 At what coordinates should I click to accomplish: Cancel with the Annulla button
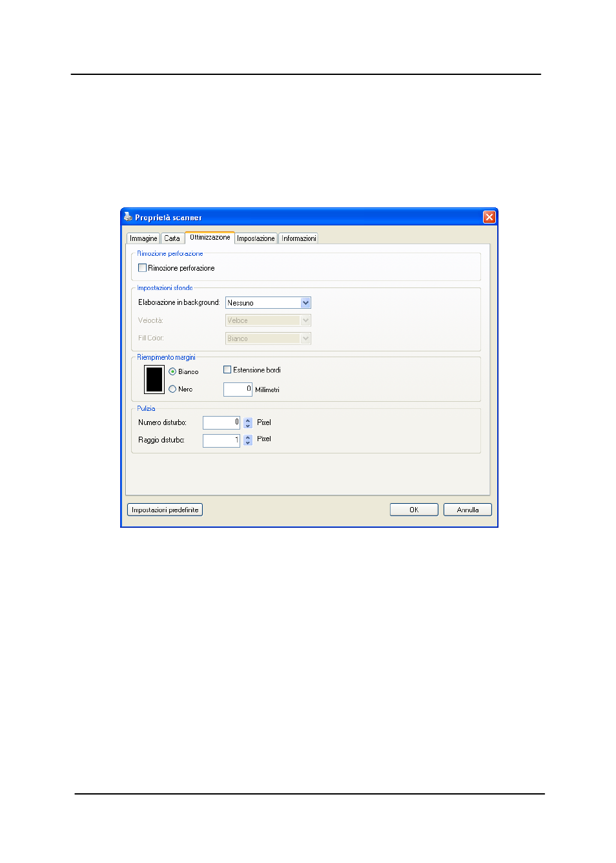[x=467, y=510]
